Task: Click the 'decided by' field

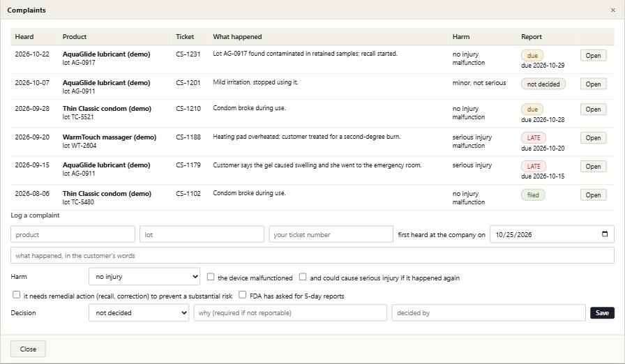Action: [489, 313]
